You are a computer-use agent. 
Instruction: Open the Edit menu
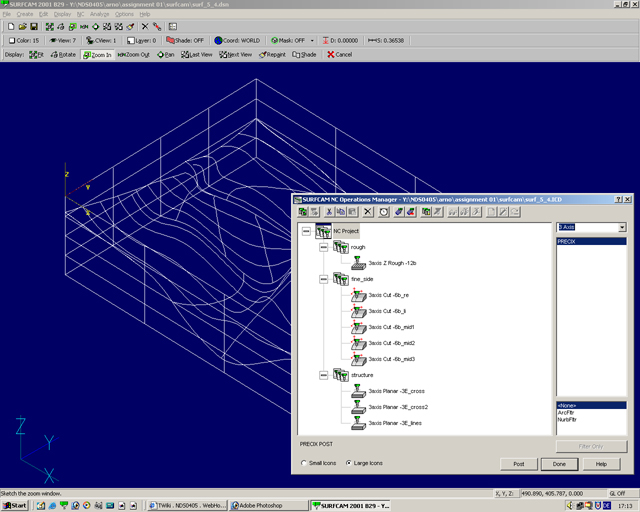43,14
